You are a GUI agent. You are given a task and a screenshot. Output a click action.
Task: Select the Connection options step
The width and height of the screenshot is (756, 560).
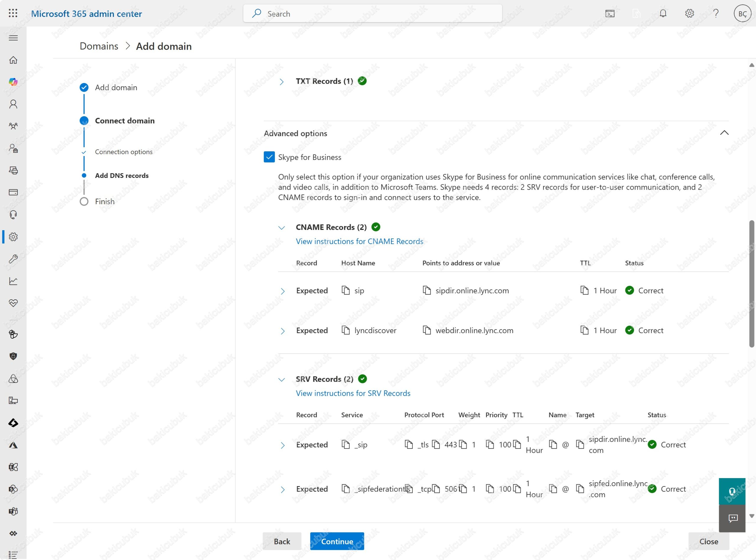click(124, 152)
